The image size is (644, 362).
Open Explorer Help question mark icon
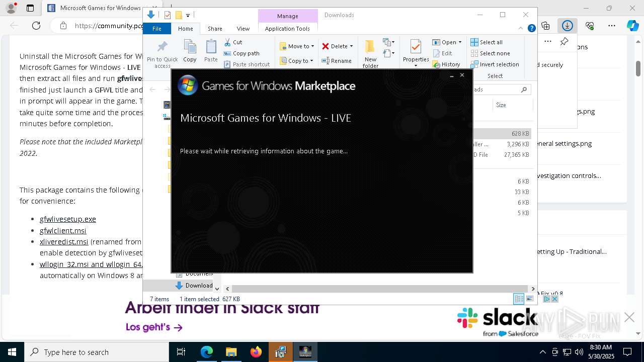pyautogui.click(x=531, y=29)
